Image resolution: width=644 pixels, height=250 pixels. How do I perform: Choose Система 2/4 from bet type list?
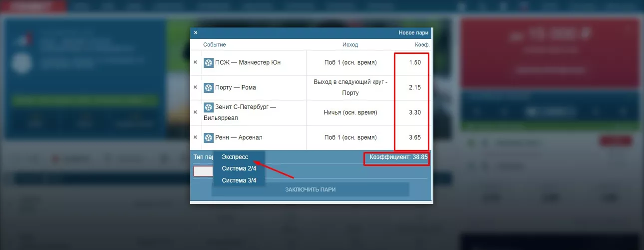pos(239,168)
